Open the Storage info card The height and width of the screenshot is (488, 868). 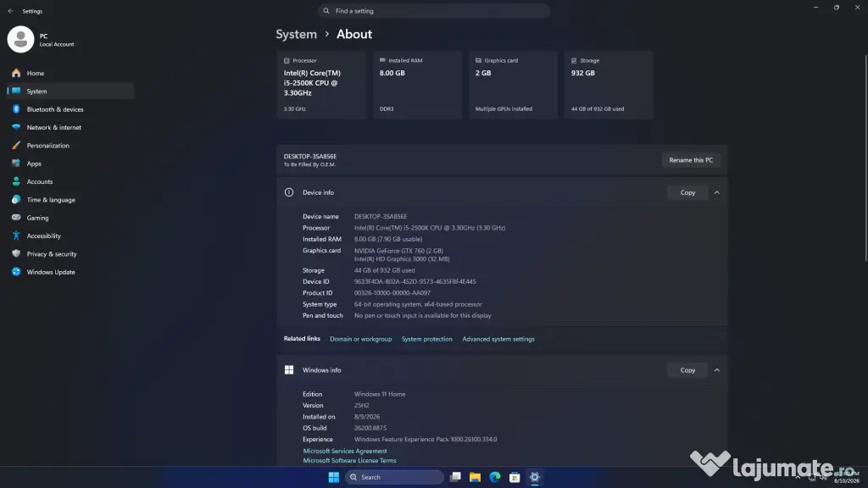pos(609,85)
